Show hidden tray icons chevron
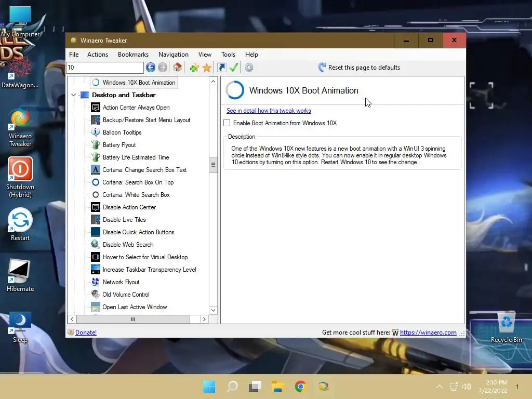 click(439, 387)
